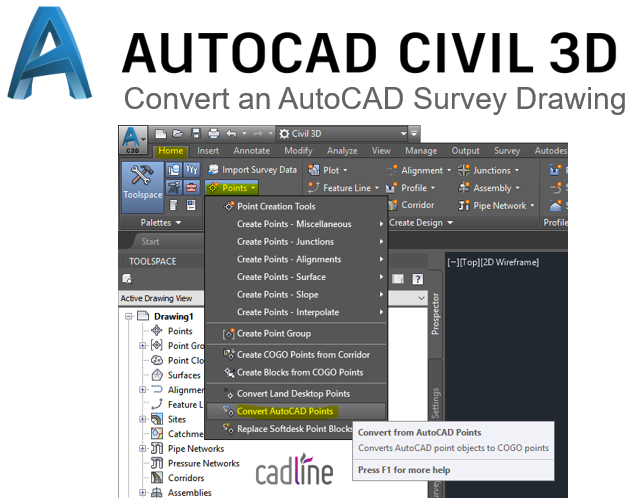The width and height of the screenshot is (635, 498).
Task: Switch to the Annotate ribbon tab
Action: coord(251,151)
